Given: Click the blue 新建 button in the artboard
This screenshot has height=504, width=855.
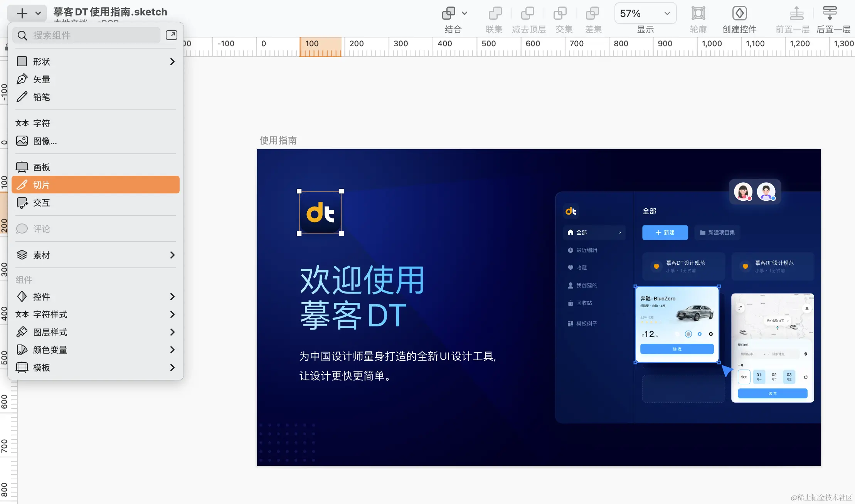Looking at the screenshot, I should 665,232.
